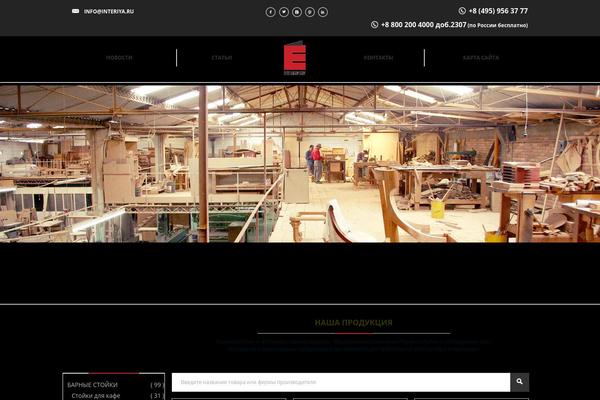Select the Стойки для кафе subcategory
This screenshot has height=400, width=600.
point(96,395)
